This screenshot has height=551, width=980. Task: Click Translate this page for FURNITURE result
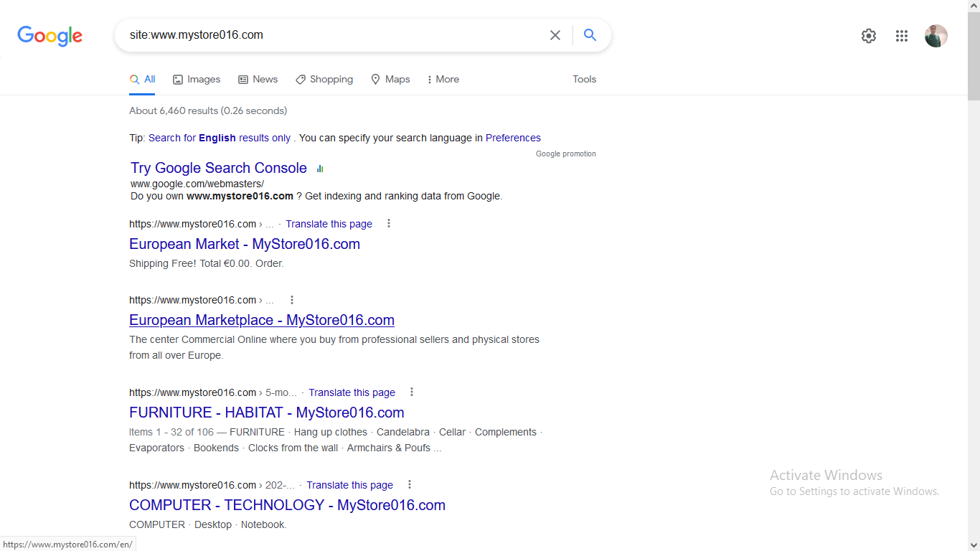[x=352, y=392]
